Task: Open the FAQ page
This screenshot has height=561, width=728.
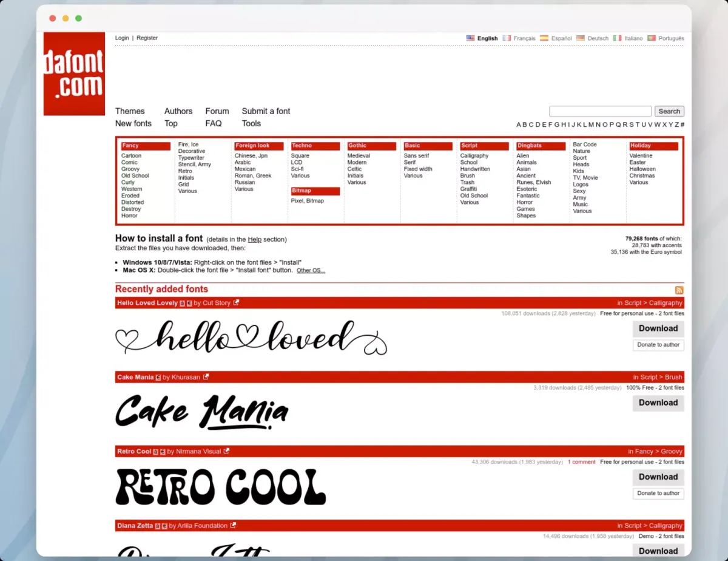Action: click(x=214, y=123)
